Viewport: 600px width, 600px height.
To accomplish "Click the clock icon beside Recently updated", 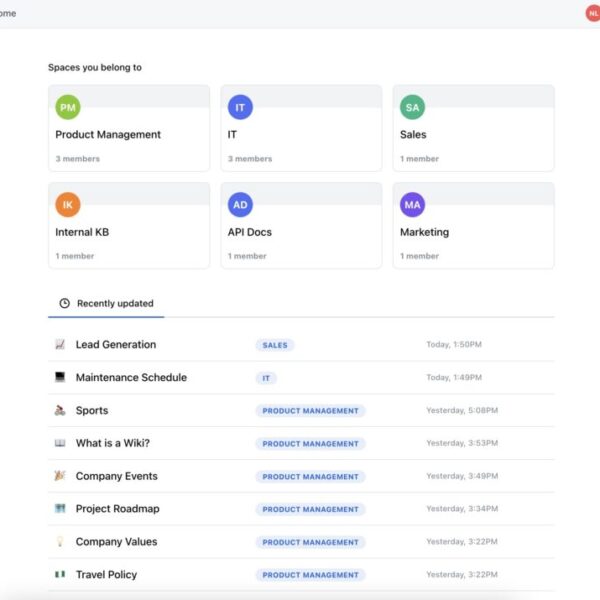I will [65, 303].
